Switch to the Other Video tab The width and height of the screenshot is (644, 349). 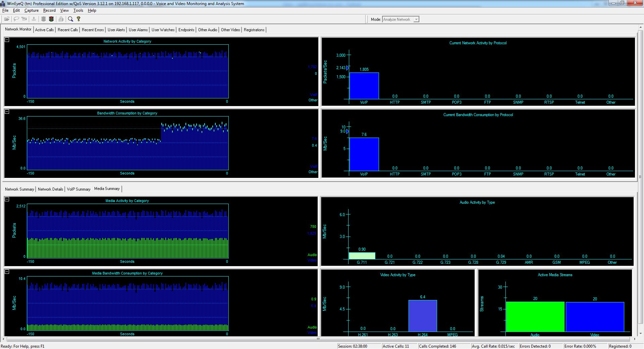[230, 30]
